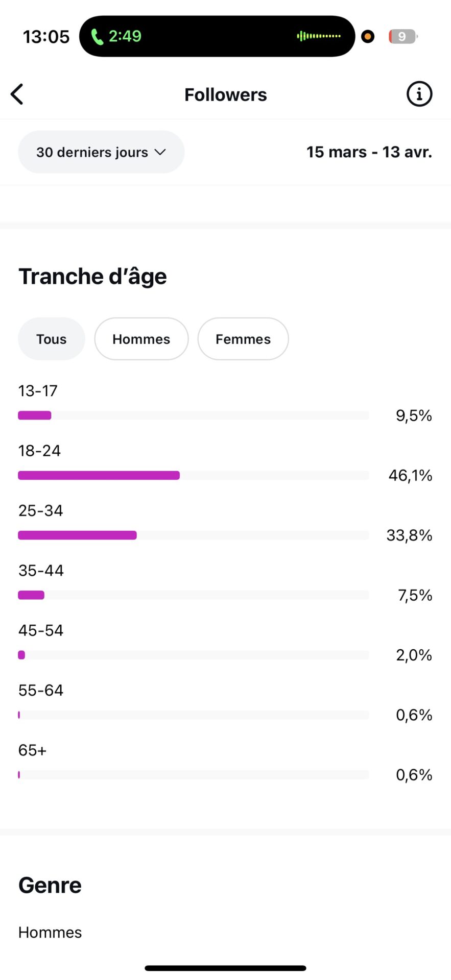451x980 pixels.
Task: Open the info circle icon
Action: [x=419, y=94]
